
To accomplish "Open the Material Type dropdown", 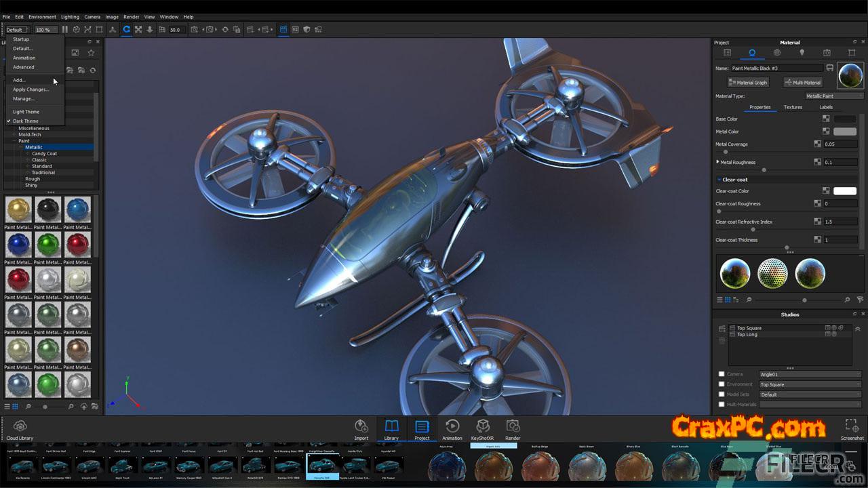I will (833, 96).
